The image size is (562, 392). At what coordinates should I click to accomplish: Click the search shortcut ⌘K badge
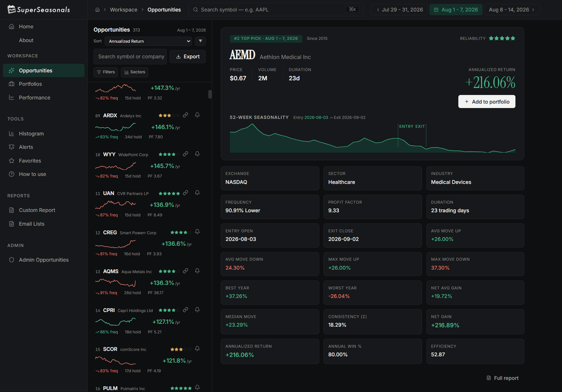[x=352, y=10]
